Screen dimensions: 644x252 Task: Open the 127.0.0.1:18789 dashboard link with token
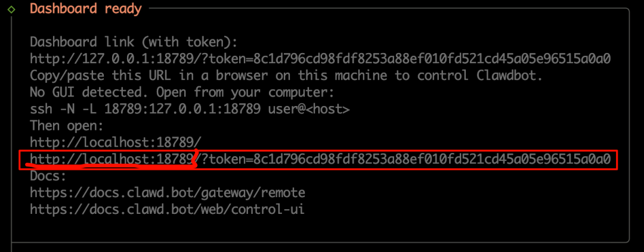[320, 59]
